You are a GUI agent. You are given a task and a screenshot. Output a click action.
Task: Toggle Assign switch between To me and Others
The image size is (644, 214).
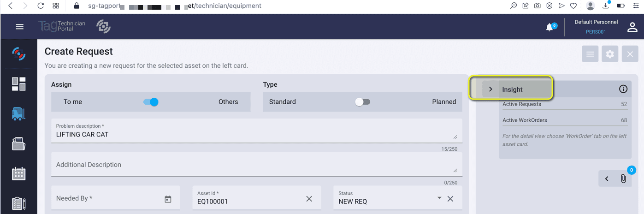[x=151, y=102]
